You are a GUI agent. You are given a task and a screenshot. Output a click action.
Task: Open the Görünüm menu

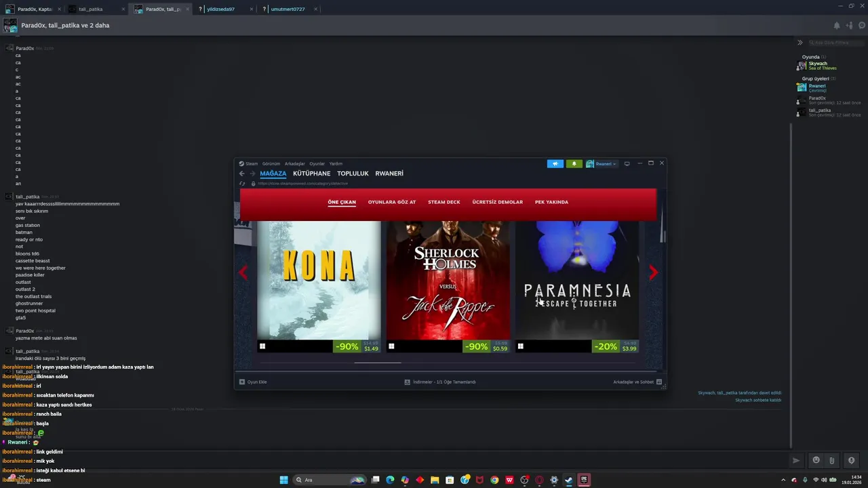click(271, 163)
